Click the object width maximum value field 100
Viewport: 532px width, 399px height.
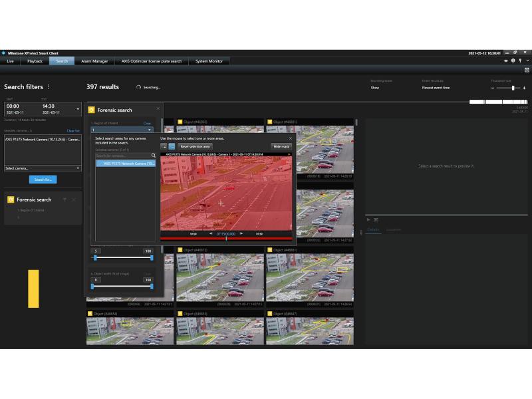point(148,280)
